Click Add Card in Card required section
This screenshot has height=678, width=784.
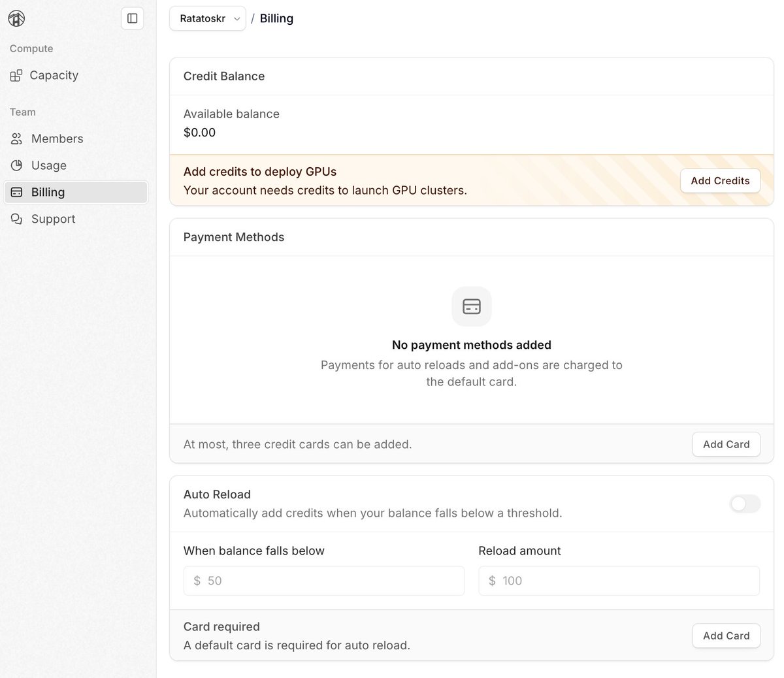pyautogui.click(x=726, y=636)
